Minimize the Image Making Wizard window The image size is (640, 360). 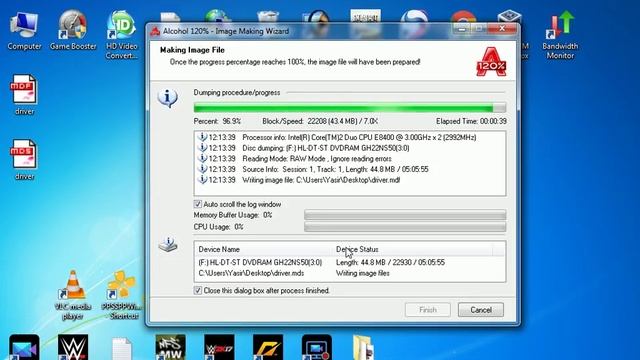click(462, 29)
